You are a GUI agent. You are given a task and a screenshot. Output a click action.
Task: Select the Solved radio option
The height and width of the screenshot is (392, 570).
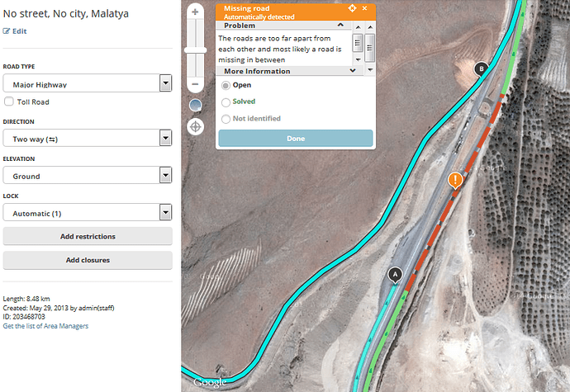point(226,102)
